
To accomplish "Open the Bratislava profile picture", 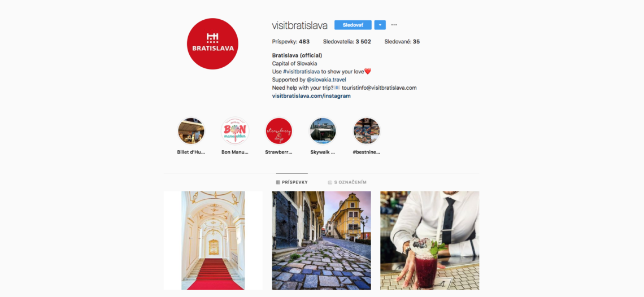I will coord(212,43).
